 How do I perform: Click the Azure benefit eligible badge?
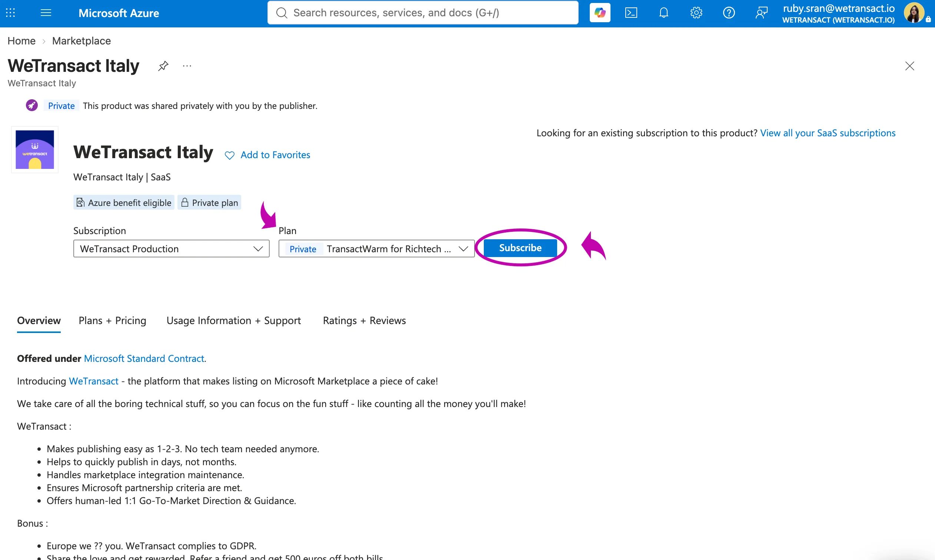click(124, 203)
